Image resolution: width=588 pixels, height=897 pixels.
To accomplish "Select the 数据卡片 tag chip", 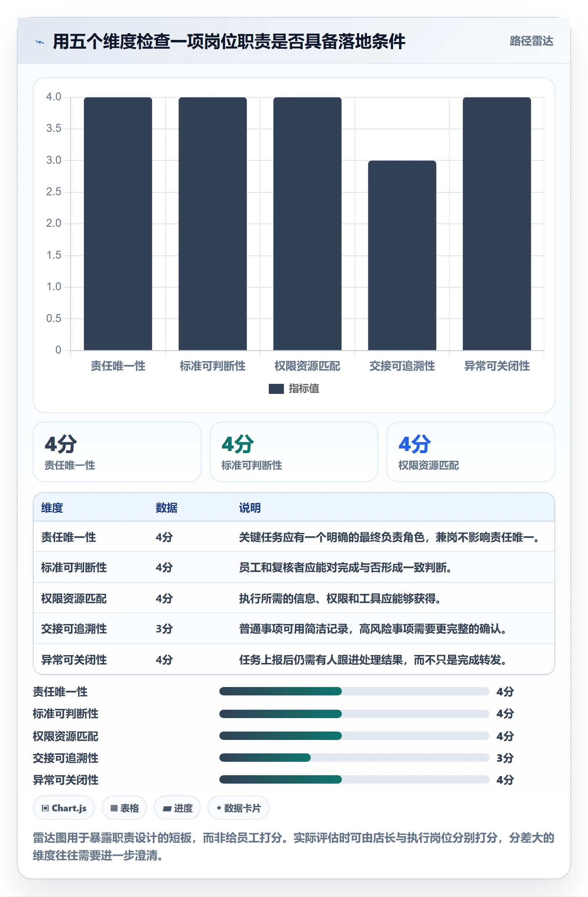I will click(x=239, y=808).
